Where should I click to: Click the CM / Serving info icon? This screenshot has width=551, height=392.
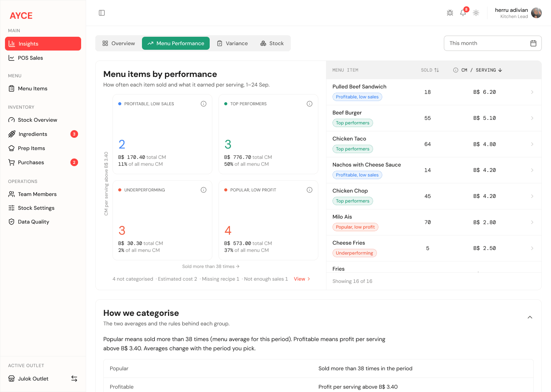pos(456,70)
